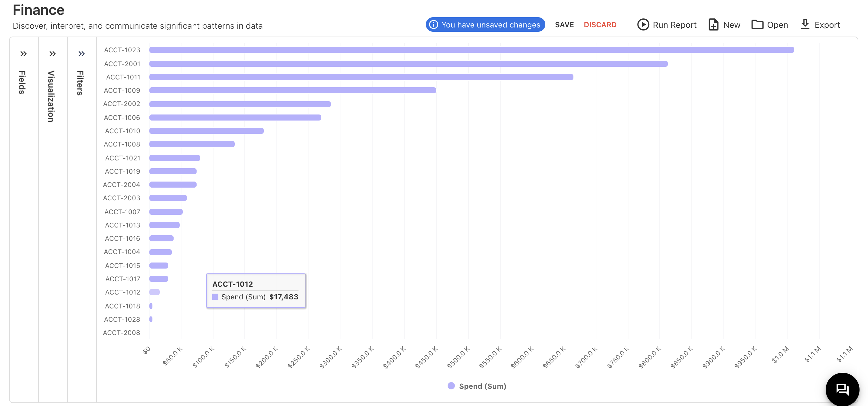This screenshot has height=406, width=868.
Task: Click the Export download icon
Action: tap(805, 24)
